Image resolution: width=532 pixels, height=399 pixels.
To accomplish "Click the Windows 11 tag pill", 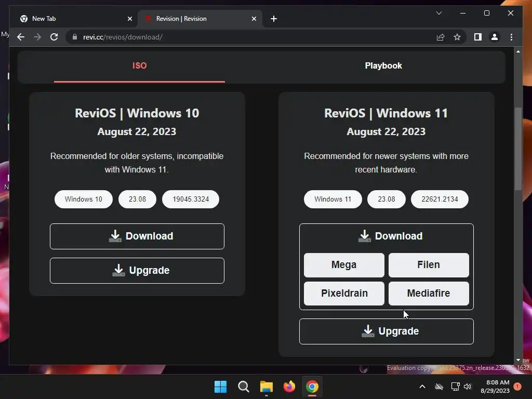I will click(x=333, y=199).
